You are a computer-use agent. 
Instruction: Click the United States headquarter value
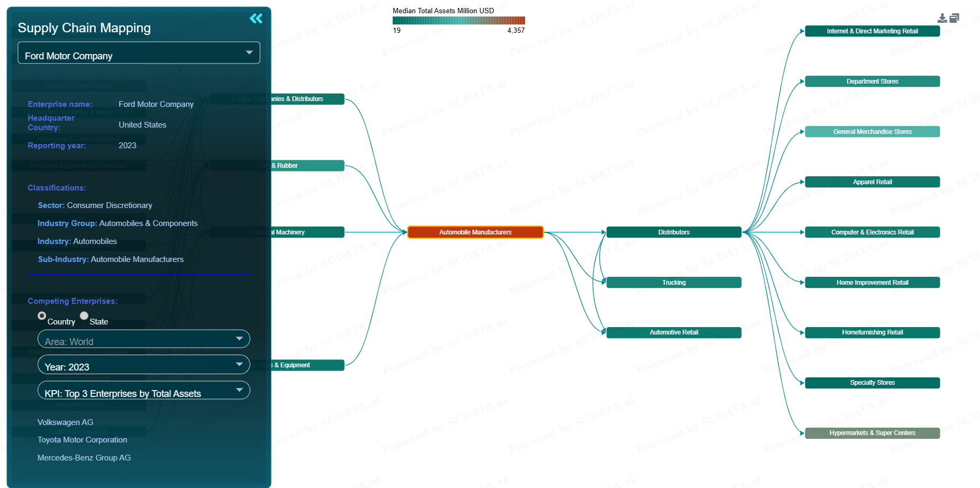pyautogui.click(x=142, y=125)
